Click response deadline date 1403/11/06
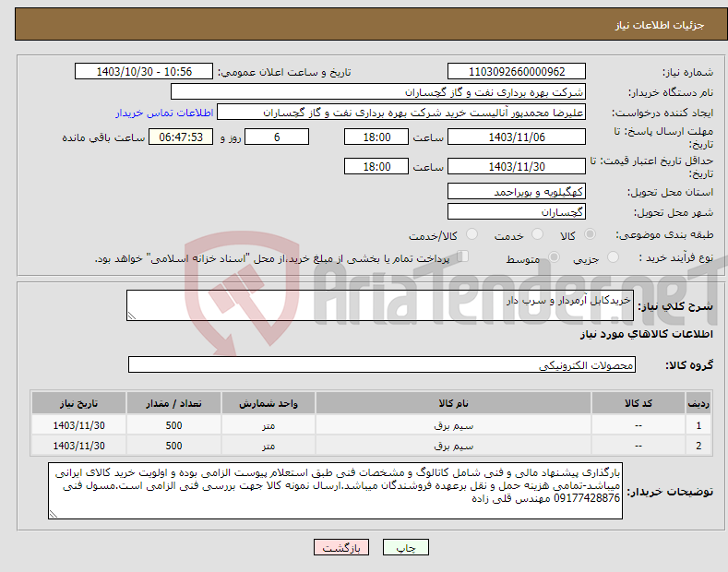The width and height of the screenshot is (728, 572). coord(517,137)
